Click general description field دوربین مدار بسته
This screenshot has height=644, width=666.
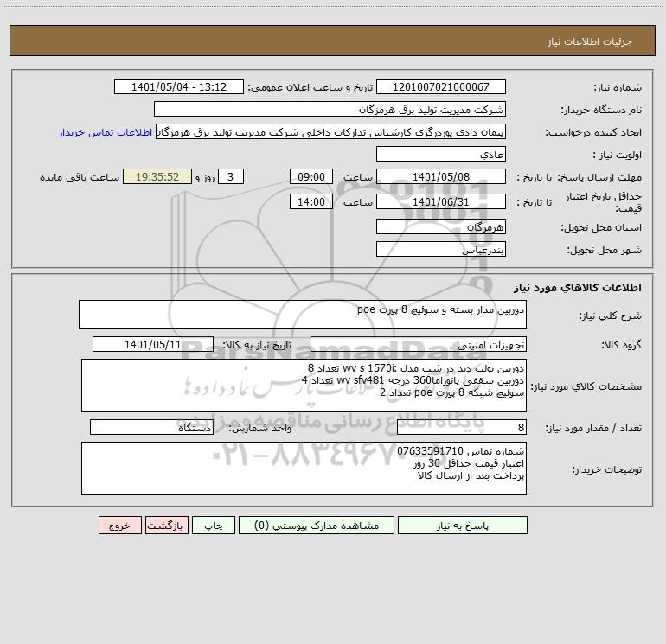pyautogui.click(x=303, y=315)
